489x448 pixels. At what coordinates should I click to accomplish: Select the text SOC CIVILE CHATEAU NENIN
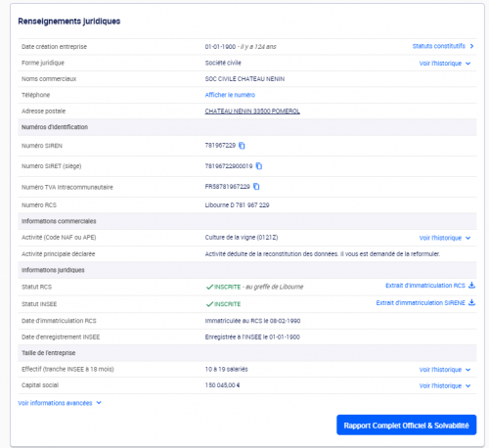pos(244,79)
